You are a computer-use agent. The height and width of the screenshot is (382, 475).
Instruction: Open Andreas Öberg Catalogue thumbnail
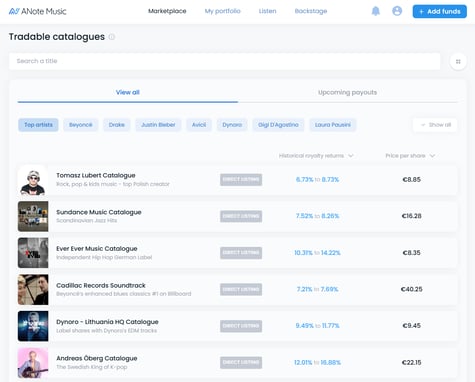pos(33,363)
